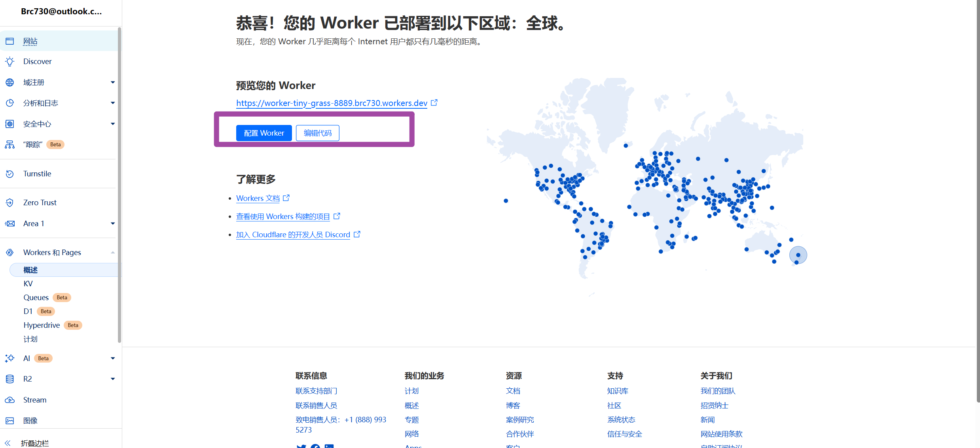Viewport: 980px width, 448px height.
Task: Click external-link icon beside workers.dev URL
Action: click(x=434, y=103)
